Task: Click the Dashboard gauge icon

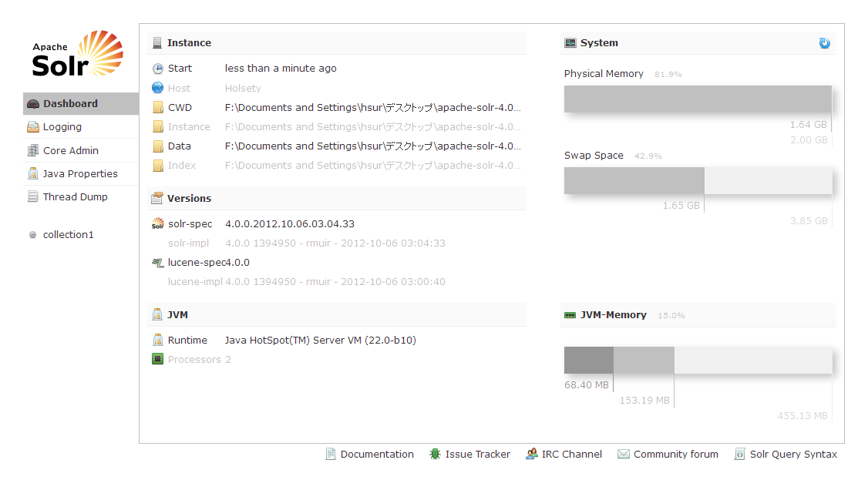Action: coord(32,104)
